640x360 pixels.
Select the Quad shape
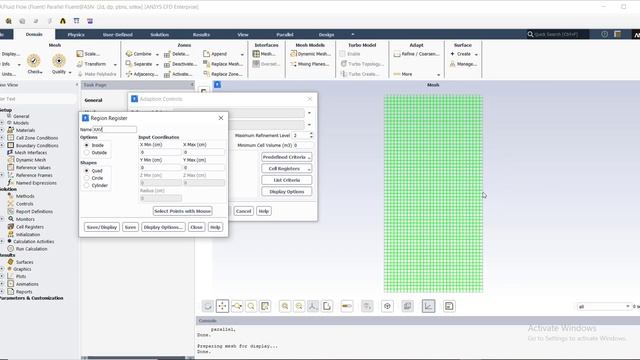87,171
